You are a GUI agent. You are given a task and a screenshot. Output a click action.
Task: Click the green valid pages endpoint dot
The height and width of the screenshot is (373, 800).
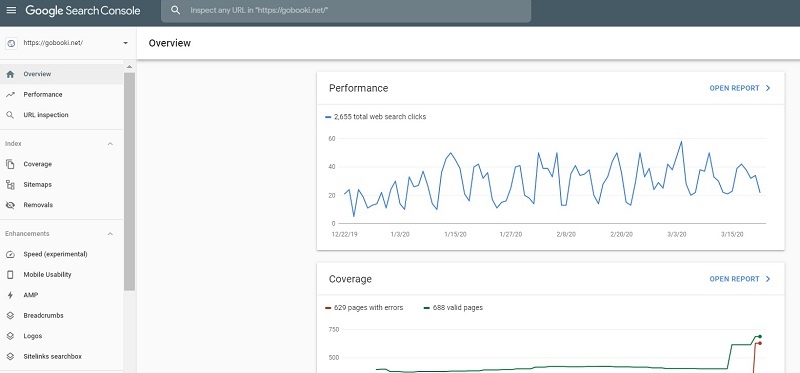pos(760,336)
